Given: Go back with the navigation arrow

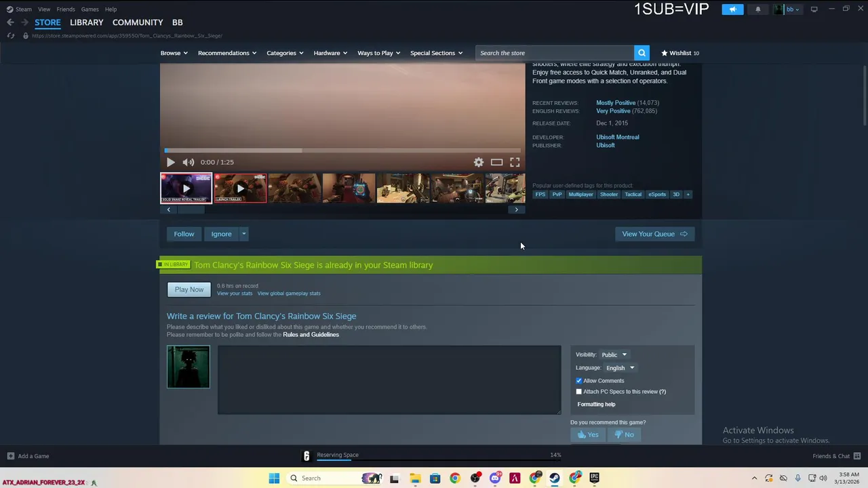Looking at the screenshot, I should click(10, 22).
